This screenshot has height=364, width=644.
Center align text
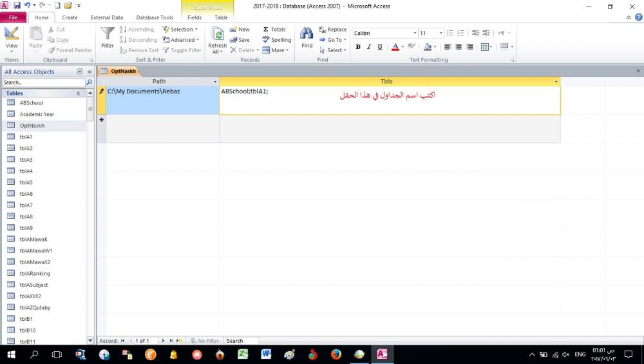[x=459, y=47]
